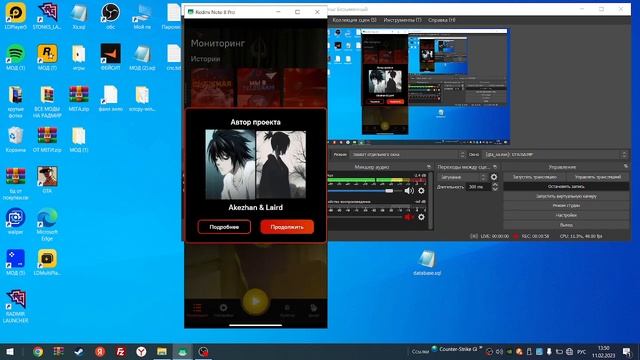Image resolution: width=640 pixels, height=360 pixels.
Task: Tap the red Продолжить button in dialog
Action: [x=287, y=227]
